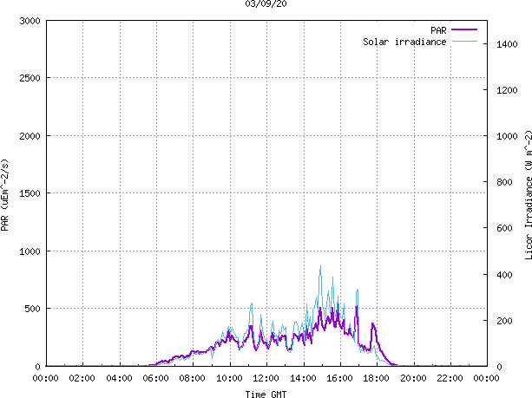Click the 200 irradiance axis tick label
This screenshot has height=398, width=532.
(504, 320)
